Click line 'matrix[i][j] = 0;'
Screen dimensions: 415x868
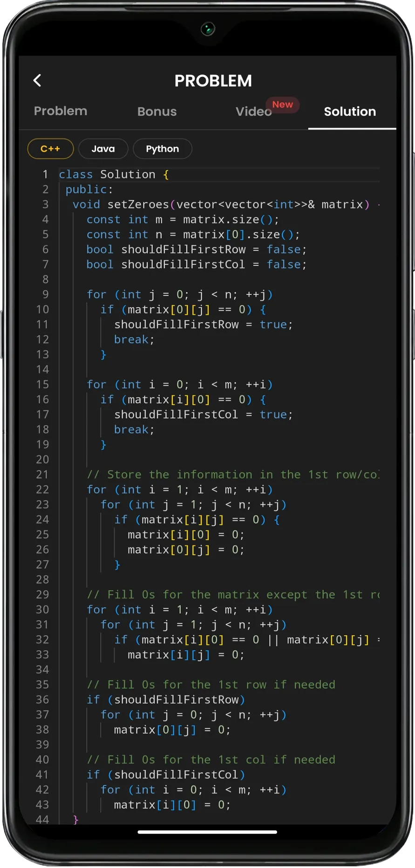pyautogui.click(x=186, y=654)
